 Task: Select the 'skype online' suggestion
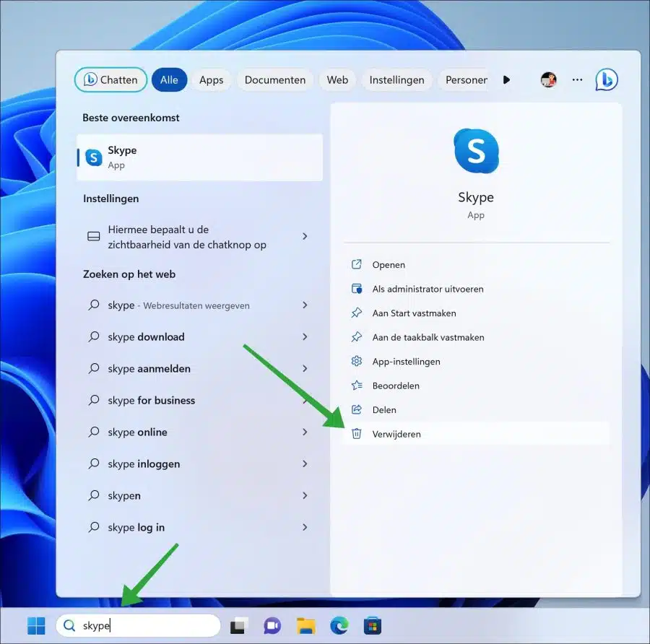point(199,432)
